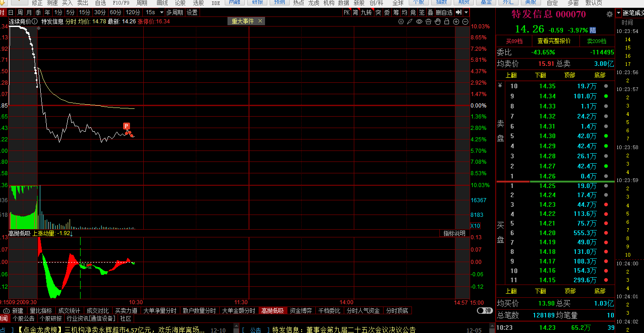This screenshot has height=333, width=644.
Task: Select 资金博弈 indicator tab
Action: 301,311
